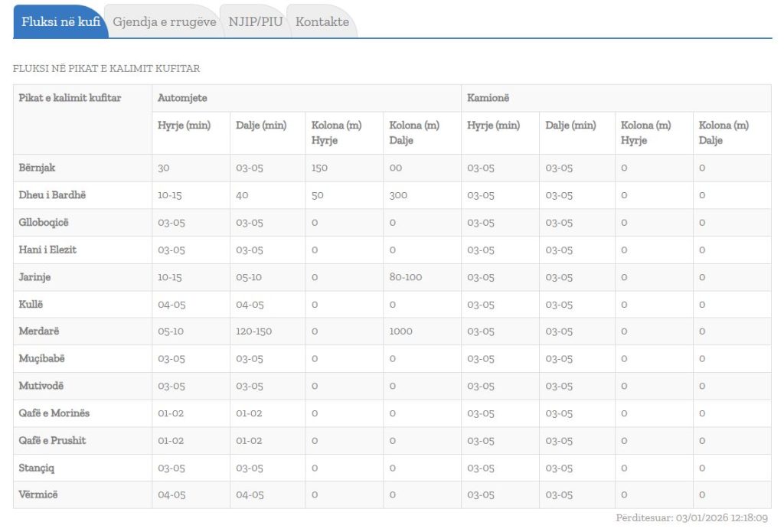Select the Jarinje row label
Image resolution: width=784 pixels, height=532 pixels.
[x=34, y=277]
